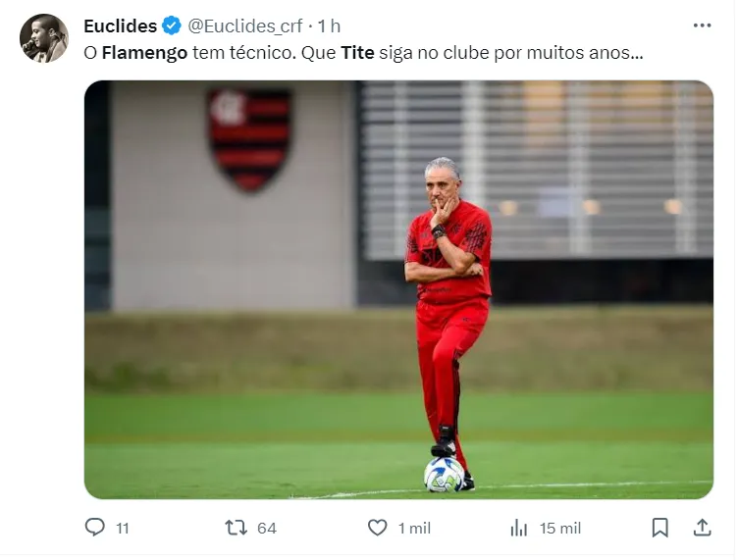Like the tweet with the heart icon

click(377, 528)
